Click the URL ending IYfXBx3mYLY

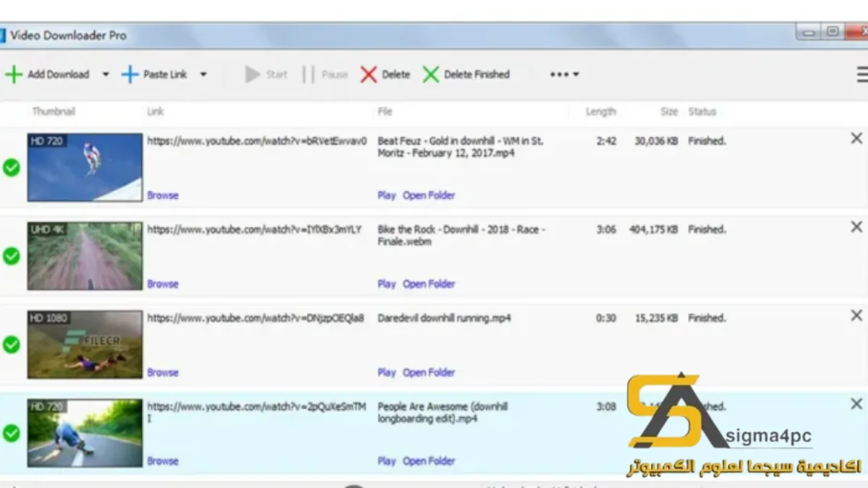coord(254,229)
